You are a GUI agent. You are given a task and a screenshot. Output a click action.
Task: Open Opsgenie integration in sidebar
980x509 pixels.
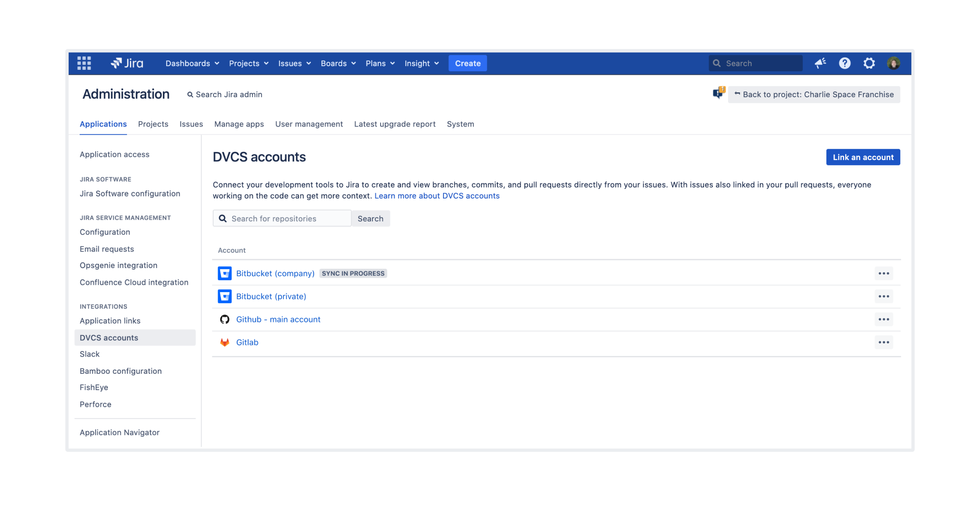pyautogui.click(x=118, y=266)
